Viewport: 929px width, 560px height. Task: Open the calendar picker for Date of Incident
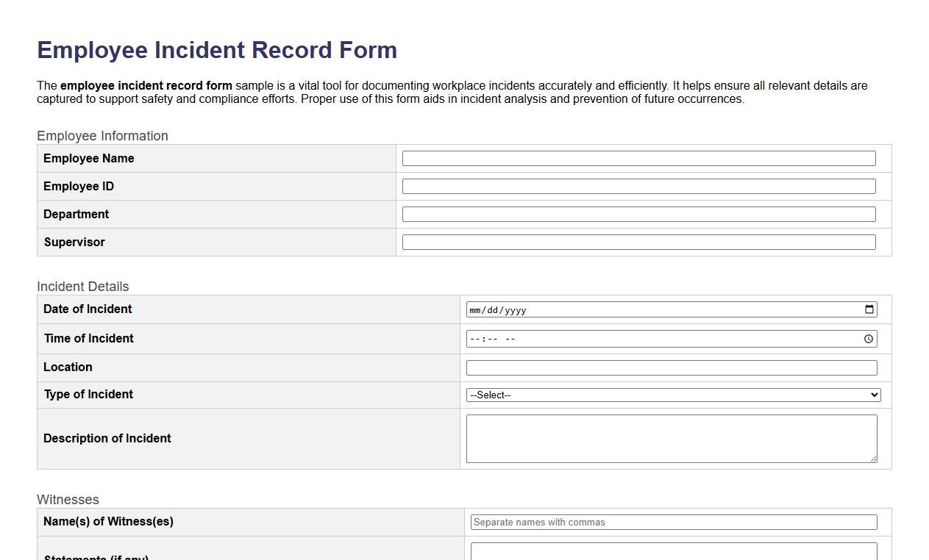point(869,309)
